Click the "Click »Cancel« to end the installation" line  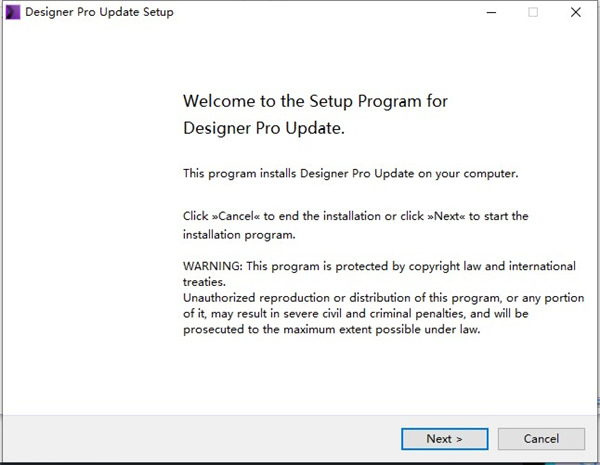tap(355, 215)
